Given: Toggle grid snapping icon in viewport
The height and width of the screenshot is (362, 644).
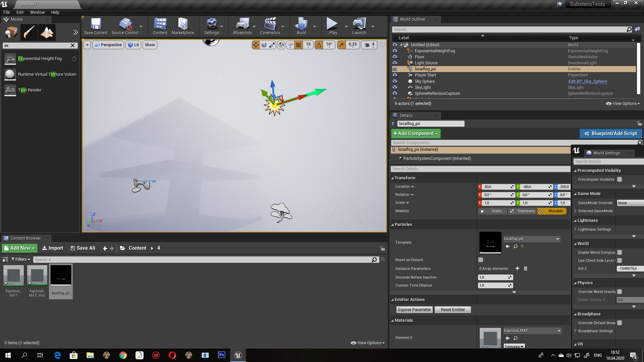Looking at the screenshot, I should pos(298,45).
